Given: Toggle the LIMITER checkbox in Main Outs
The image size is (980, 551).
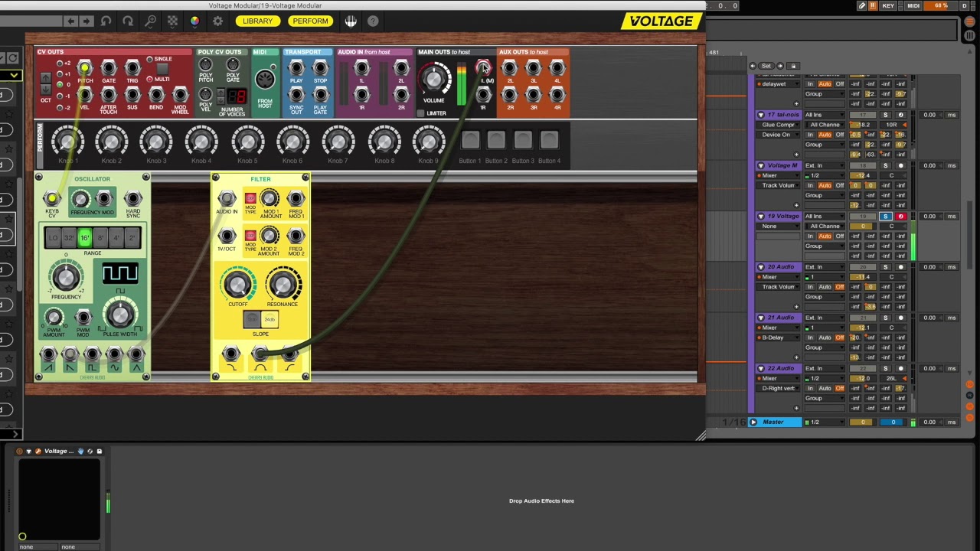Looking at the screenshot, I should (x=420, y=113).
